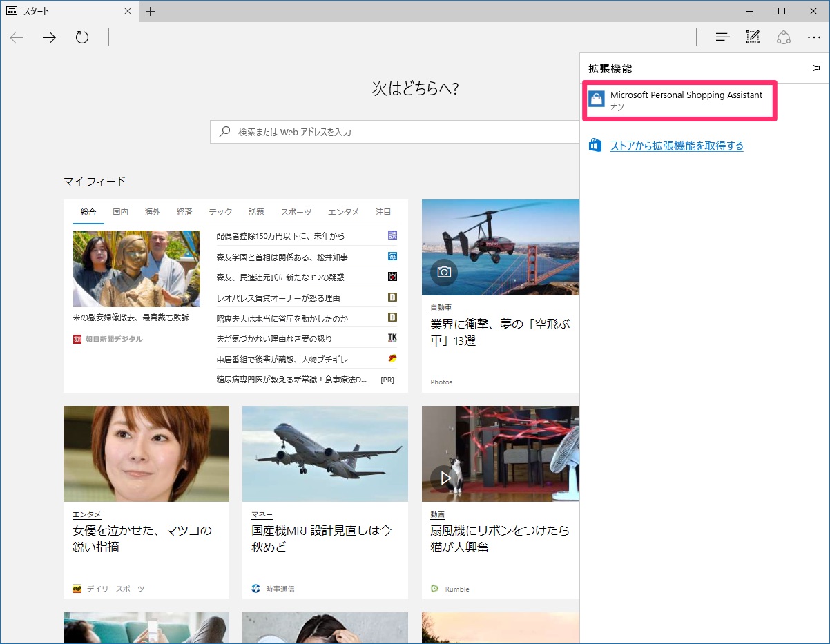Click the magnifier icon in search box
This screenshot has height=644, width=830.
224,131
